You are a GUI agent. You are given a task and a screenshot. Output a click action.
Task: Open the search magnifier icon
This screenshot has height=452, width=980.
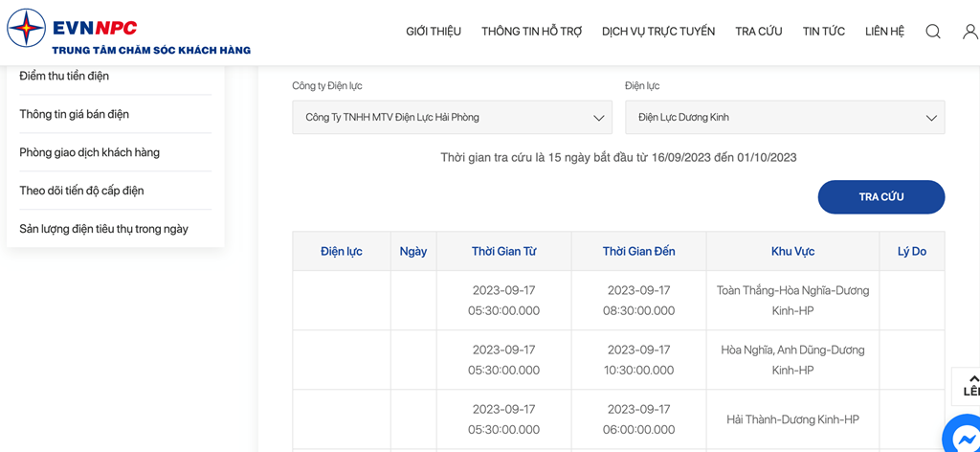pyautogui.click(x=932, y=32)
